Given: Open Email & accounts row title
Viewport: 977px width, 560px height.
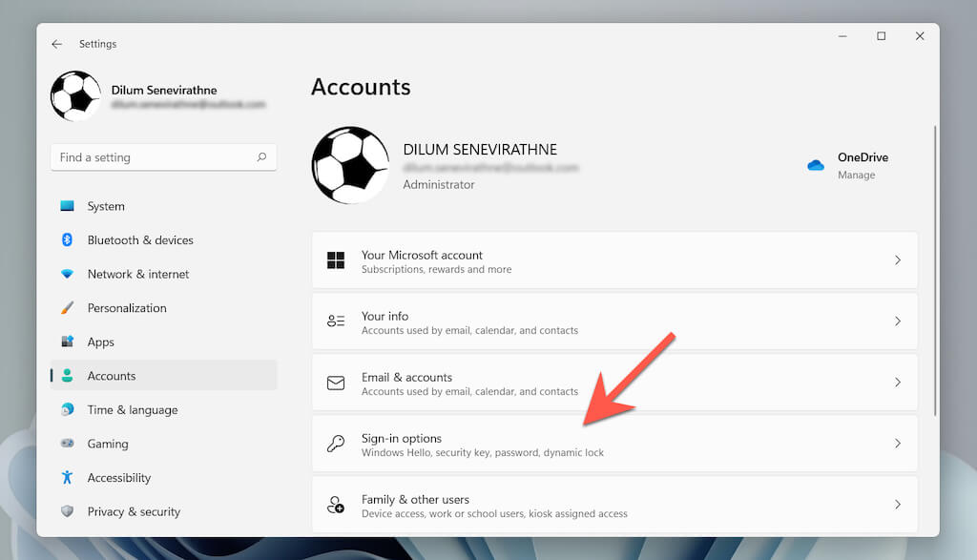Looking at the screenshot, I should click(x=406, y=377).
